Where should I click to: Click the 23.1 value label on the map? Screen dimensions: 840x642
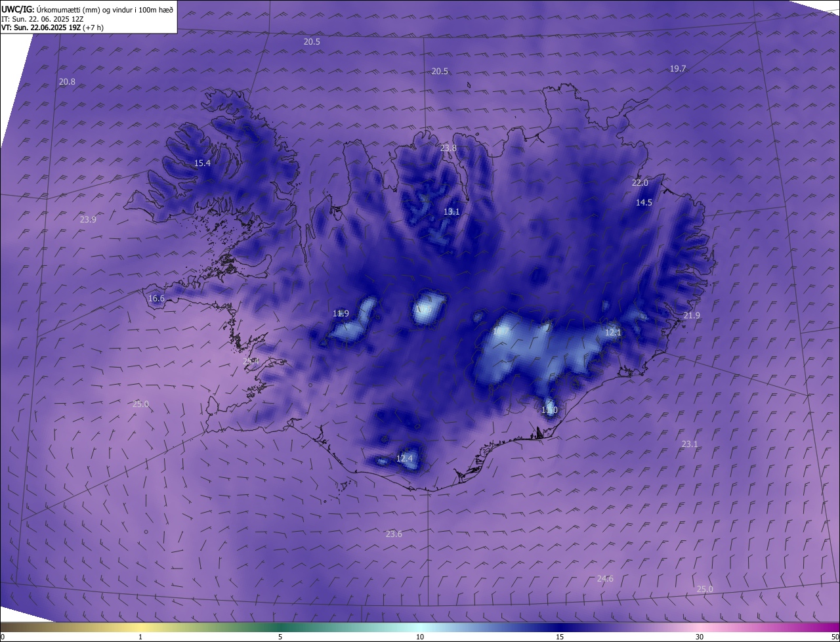pyautogui.click(x=690, y=444)
